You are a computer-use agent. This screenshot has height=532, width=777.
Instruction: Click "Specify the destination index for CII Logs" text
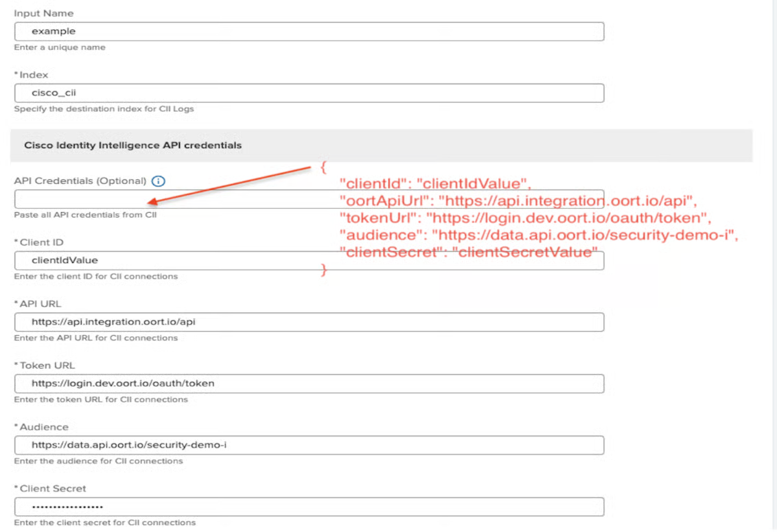tap(104, 108)
